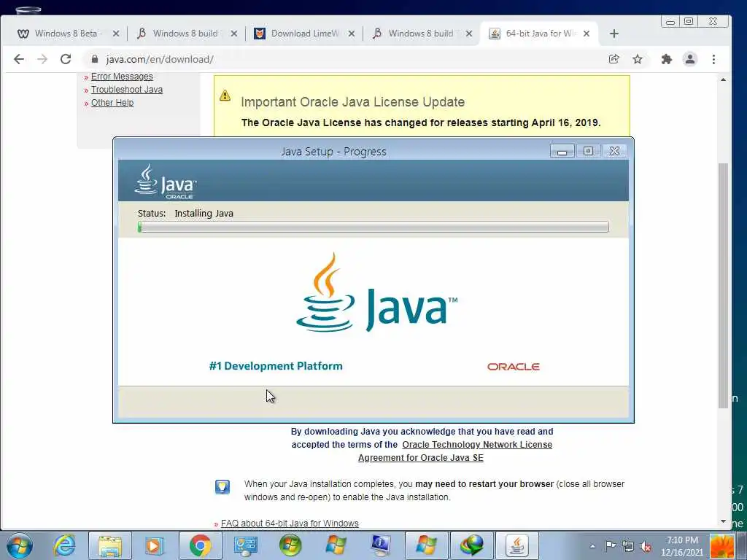This screenshot has height=560, width=747.
Task: Click the Java Oracle logo in installer header
Action: click(166, 182)
